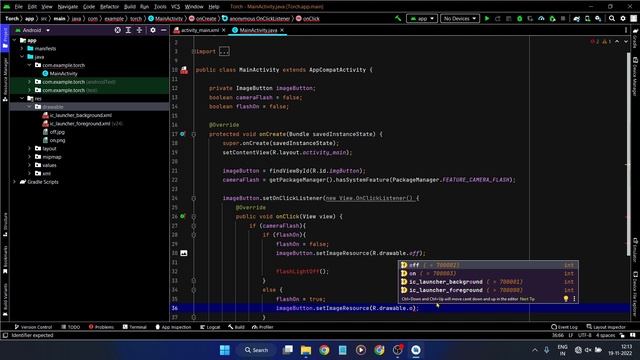Open Problems tool window
Image resolution: width=640 pixels, height=360 pixels.
(101, 327)
